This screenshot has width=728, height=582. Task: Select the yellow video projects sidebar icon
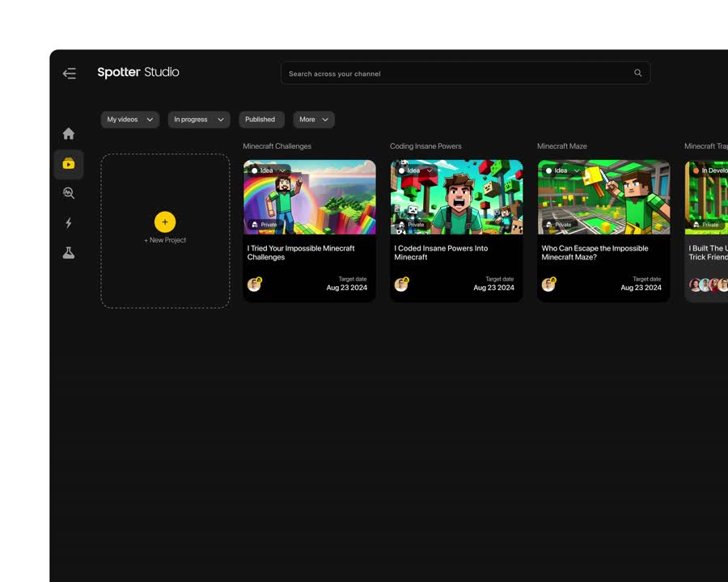[69, 164]
